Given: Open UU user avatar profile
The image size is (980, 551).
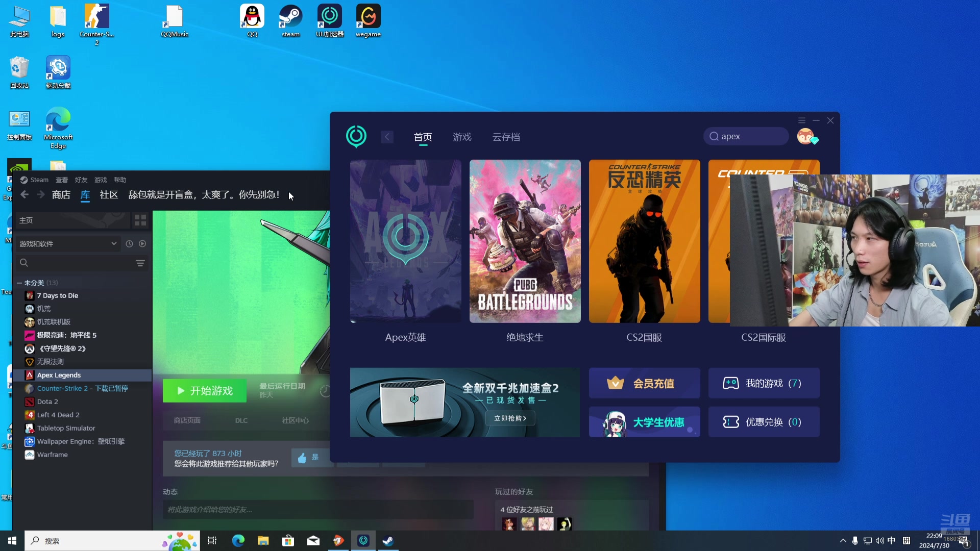Looking at the screenshot, I should pyautogui.click(x=805, y=136).
